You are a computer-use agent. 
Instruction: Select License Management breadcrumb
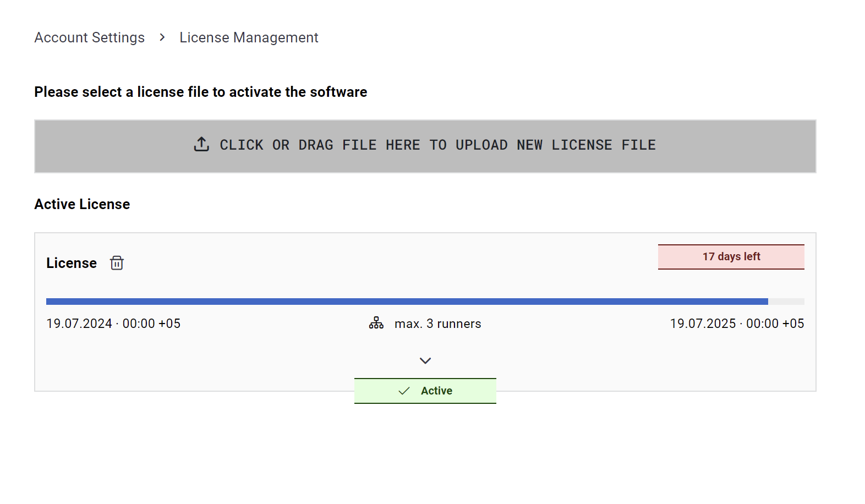pyautogui.click(x=249, y=37)
